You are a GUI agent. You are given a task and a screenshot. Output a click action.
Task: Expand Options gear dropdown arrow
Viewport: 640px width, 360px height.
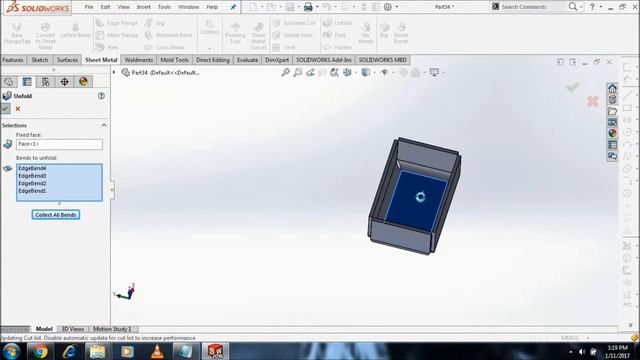click(x=397, y=7)
